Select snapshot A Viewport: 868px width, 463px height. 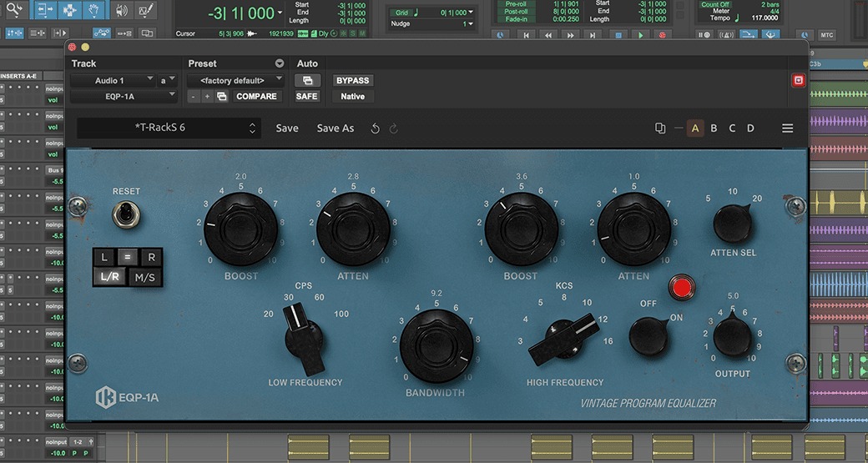pos(695,128)
